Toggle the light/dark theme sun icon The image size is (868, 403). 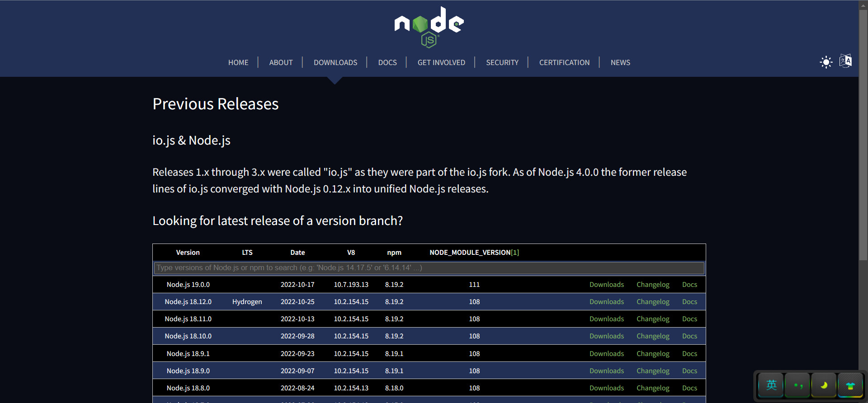pyautogui.click(x=826, y=62)
